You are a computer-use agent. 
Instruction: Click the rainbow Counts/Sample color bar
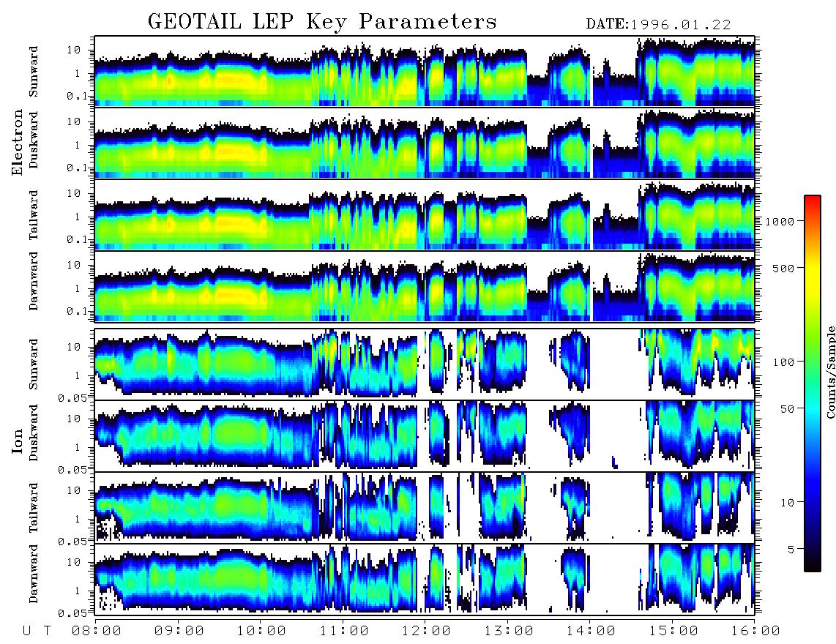pyautogui.click(x=813, y=383)
